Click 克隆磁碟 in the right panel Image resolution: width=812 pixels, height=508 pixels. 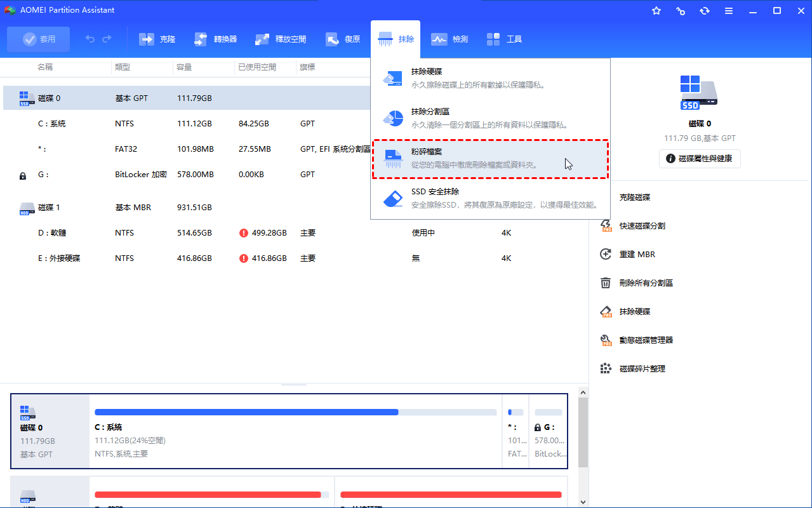(635, 197)
